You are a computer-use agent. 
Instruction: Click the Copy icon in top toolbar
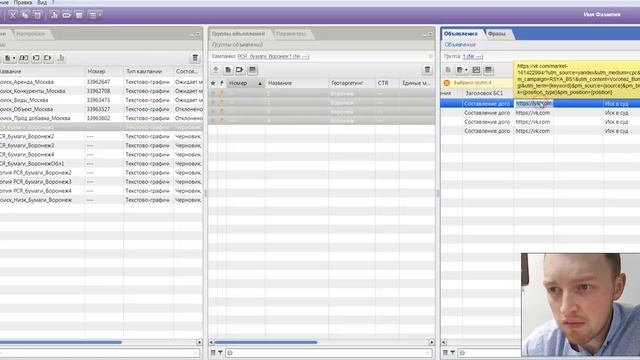25,15
